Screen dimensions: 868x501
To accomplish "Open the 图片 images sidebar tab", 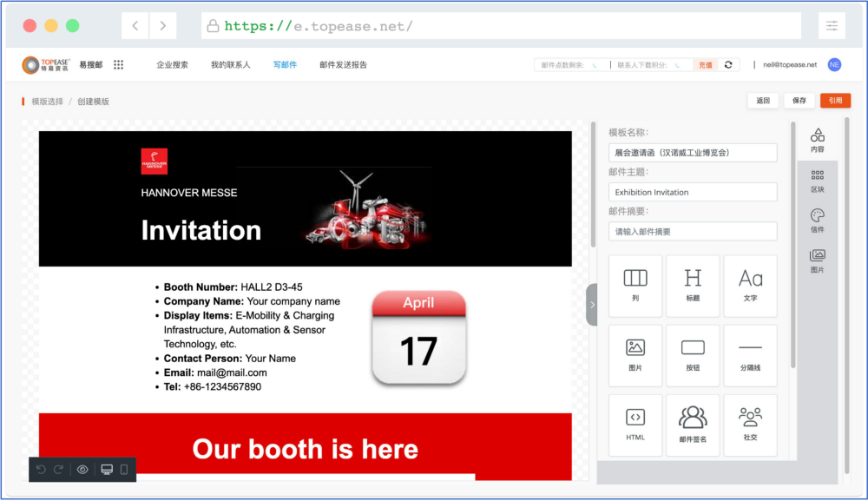I will pyautogui.click(x=817, y=260).
